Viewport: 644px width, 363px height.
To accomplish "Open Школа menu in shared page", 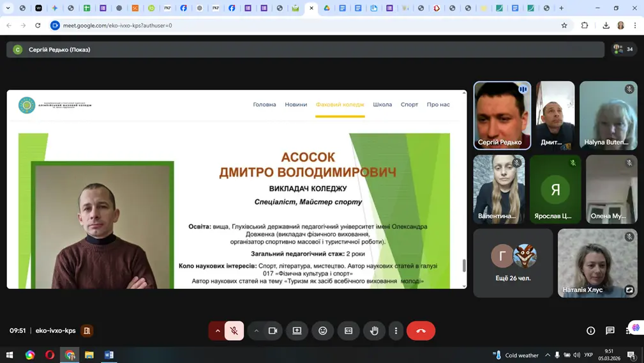I will (382, 104).
